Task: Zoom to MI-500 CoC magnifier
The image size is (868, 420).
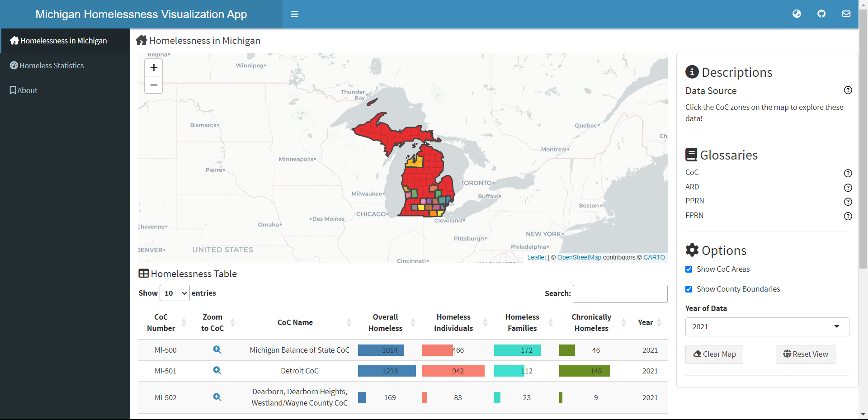Action: tap(217, 349)
